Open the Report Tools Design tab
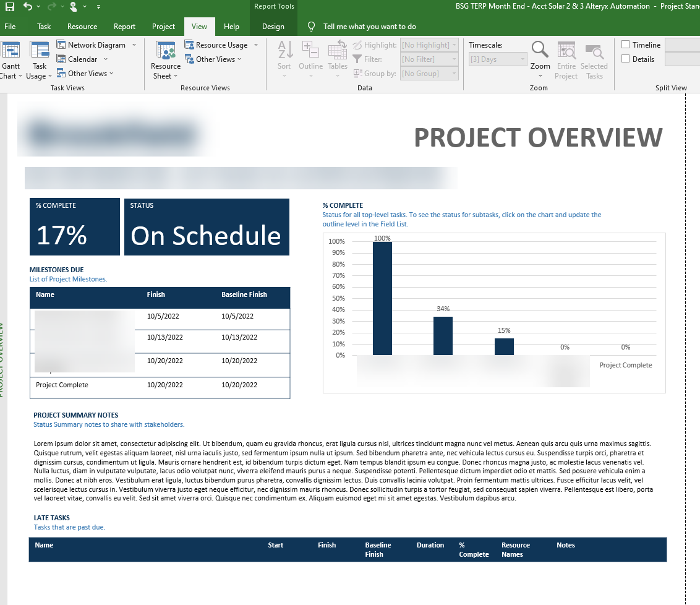Viewport: 700px width, 605px height. click(273, 27)
